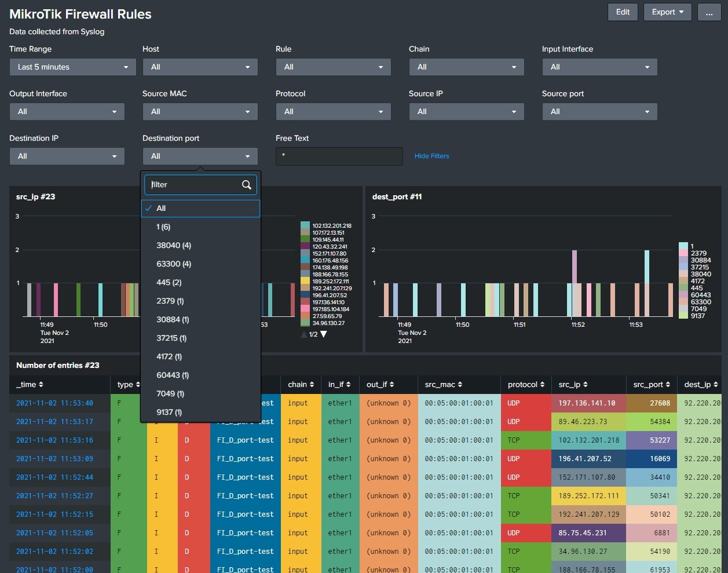The image size is (728, 573).
Task: Pick 30884 (1) in port list
Action: [201, 320]
